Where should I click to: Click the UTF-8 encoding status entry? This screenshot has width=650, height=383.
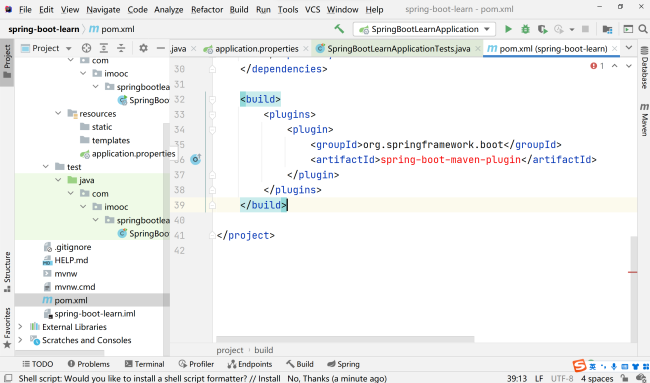562,378
